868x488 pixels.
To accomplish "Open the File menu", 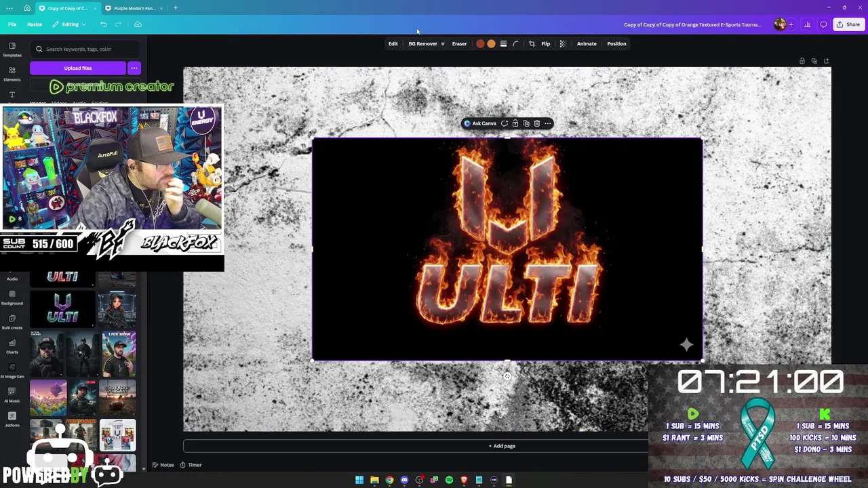I will pyautogui.click(x=12, y=24).
